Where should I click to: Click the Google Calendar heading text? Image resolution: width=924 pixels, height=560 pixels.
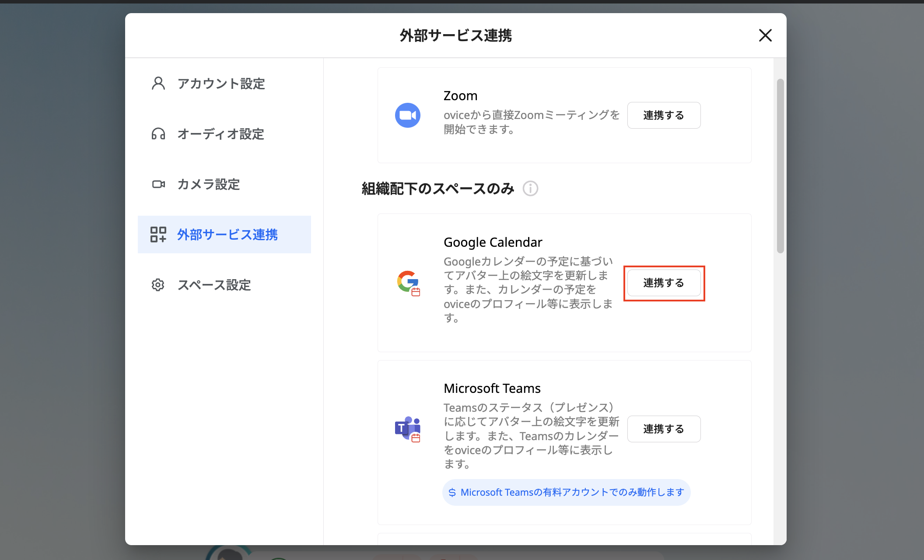(493, 242)
